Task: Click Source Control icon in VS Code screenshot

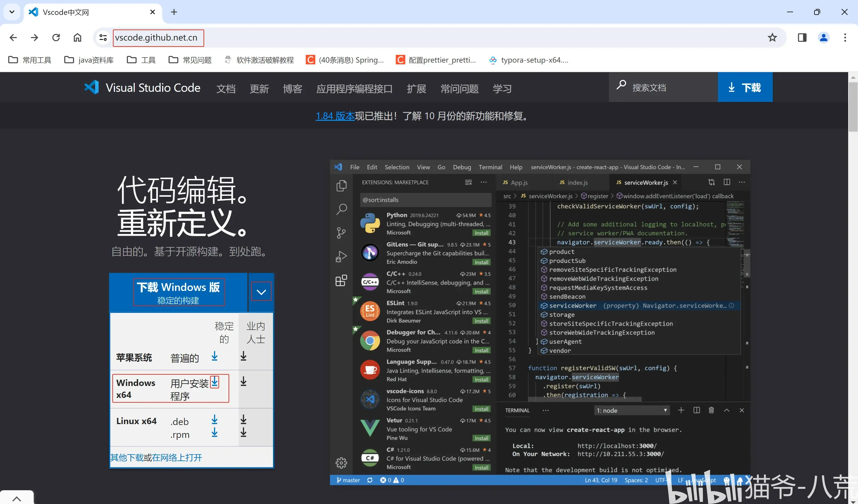Action: point(341,233)
